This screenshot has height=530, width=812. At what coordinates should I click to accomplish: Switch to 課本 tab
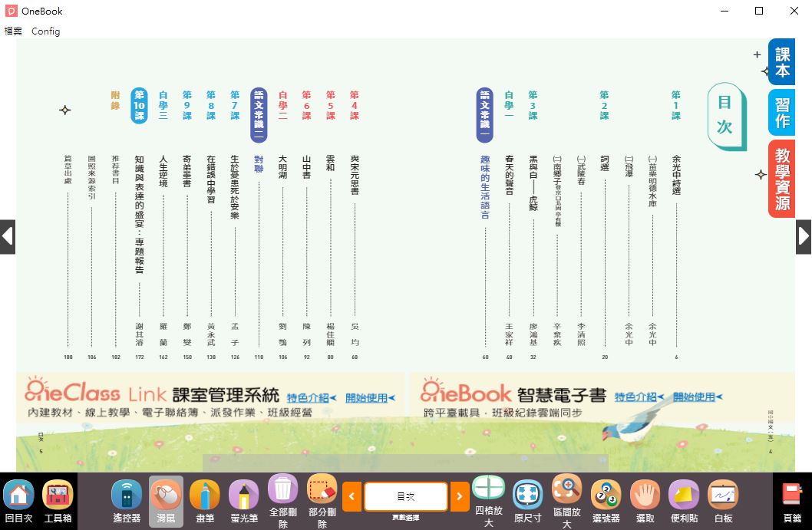click(x=782, y=62)
